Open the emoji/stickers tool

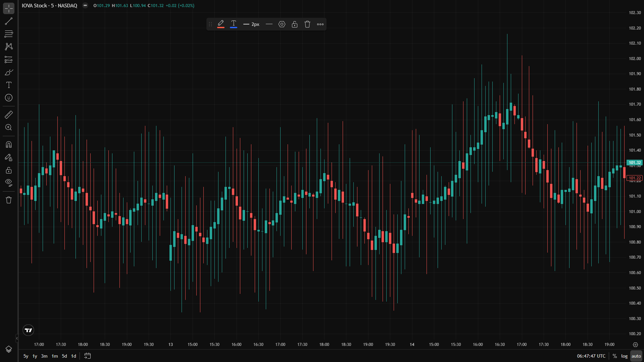point(8,98)
